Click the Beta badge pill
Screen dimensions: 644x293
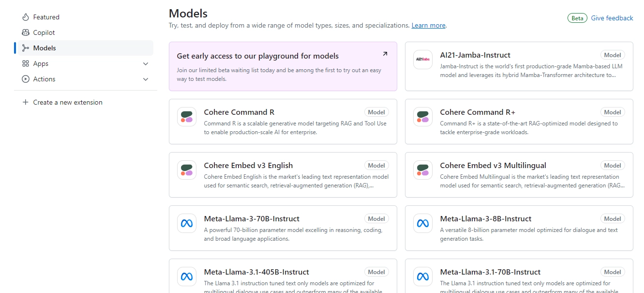coord(577,17)
